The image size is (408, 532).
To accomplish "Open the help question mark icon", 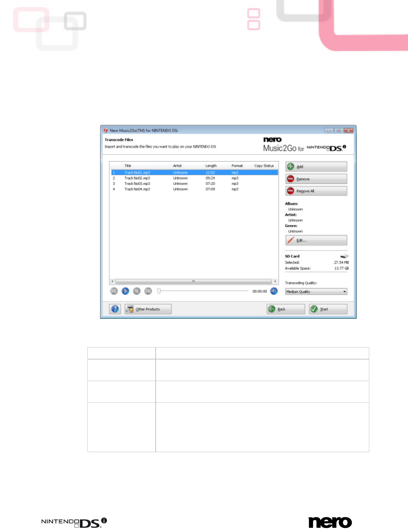I will point(115,309).
